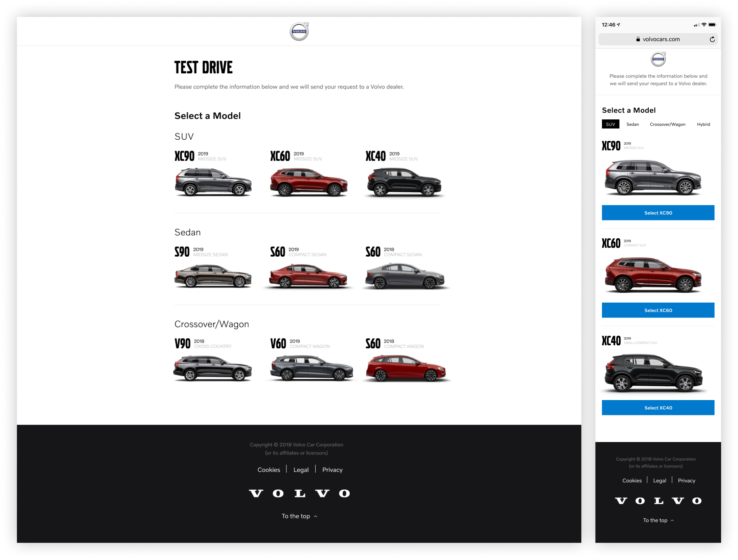Screen dimensions: 738x560
Task: Switch to the Hybrid tab
Action: pyautogui.click(x=703, y=124)
